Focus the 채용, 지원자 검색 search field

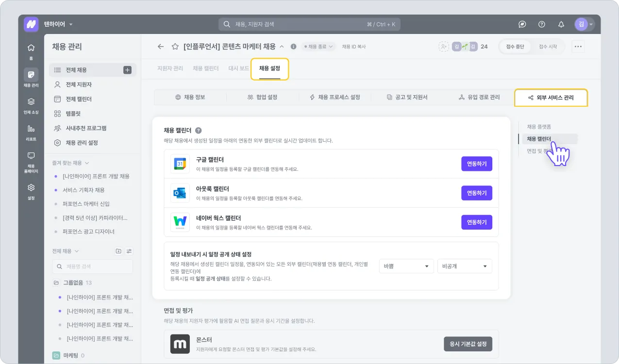(309, 24)
